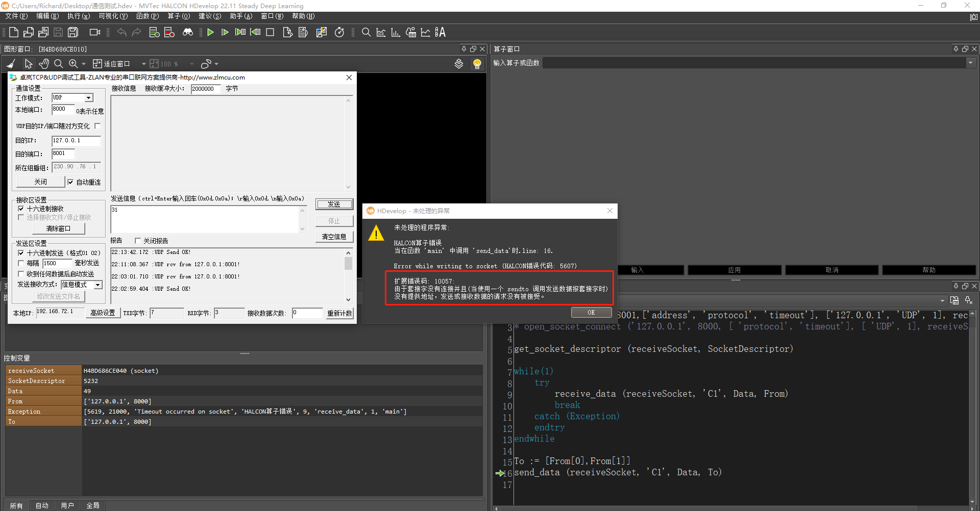
Task: Toggle UDP destination IP follows peer checkbox
Action: pyautogui.click(x=97, y=126)
